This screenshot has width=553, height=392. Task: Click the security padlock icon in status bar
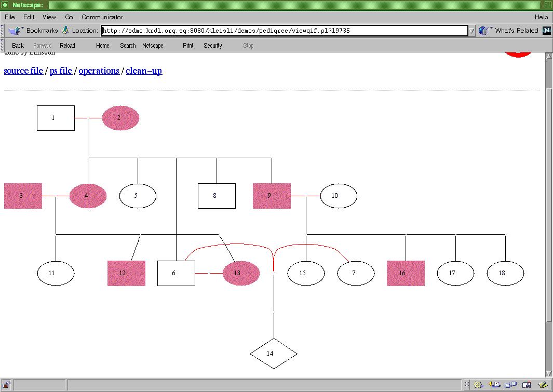(x=6, y=385)
